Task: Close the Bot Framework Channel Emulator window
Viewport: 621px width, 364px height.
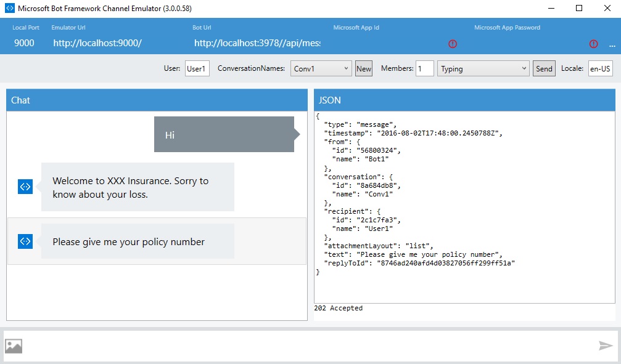Action: [607, 8]
